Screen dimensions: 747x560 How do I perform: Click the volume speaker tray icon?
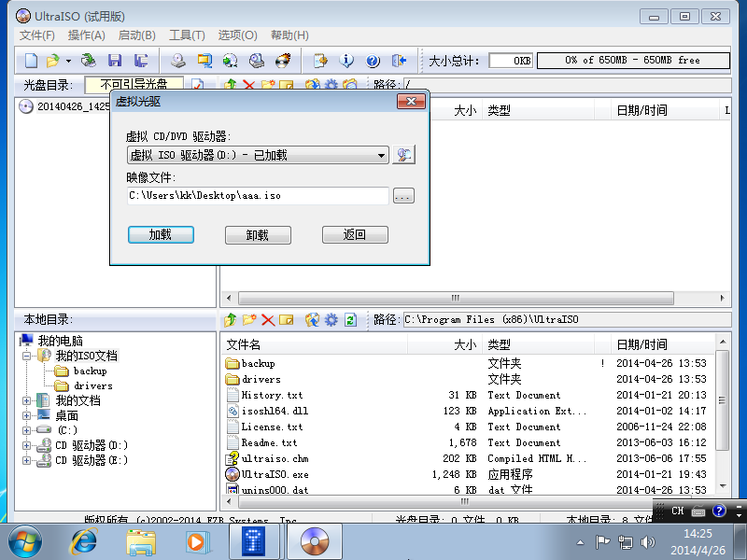click(x=647, y=542)
